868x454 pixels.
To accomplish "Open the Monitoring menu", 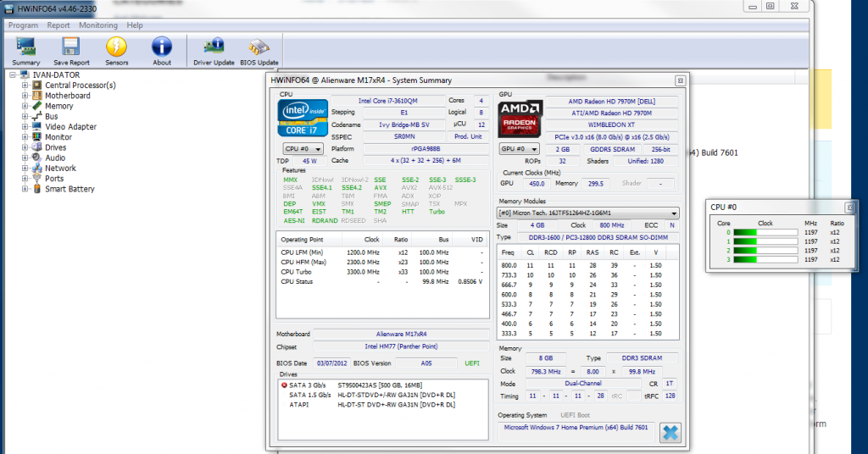I will click(98, 25).
